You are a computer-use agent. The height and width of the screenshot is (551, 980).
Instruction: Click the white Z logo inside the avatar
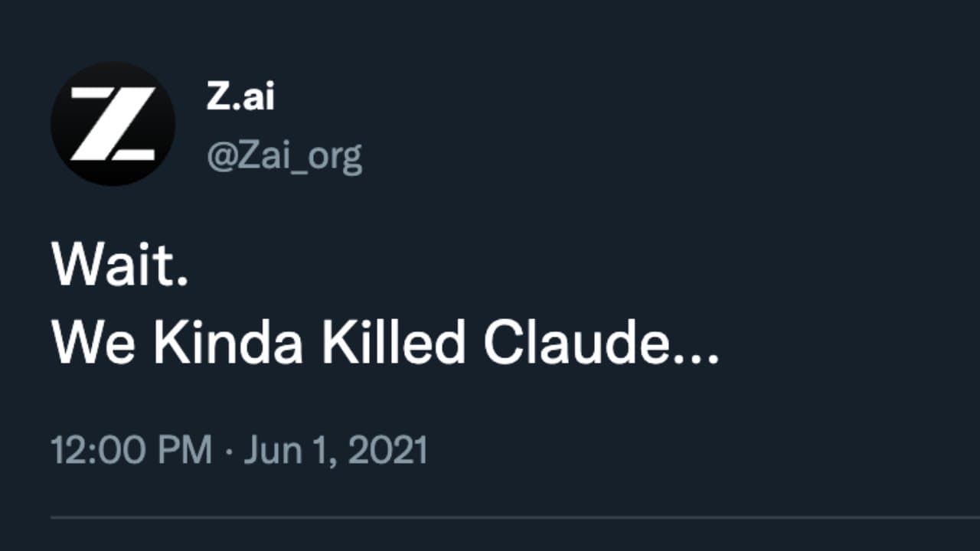pyautogui.click(x=113, y=124)
